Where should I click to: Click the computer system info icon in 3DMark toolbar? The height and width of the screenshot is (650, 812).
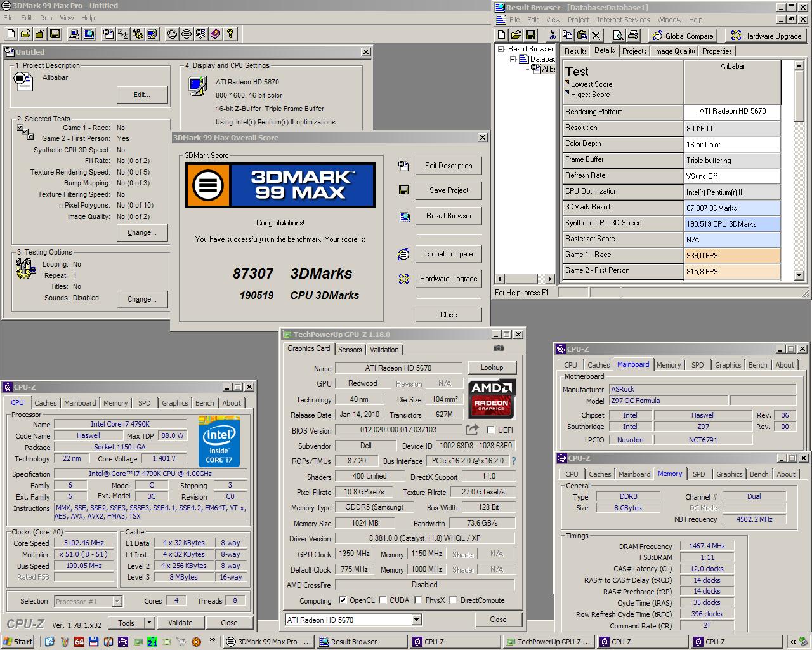pos(74,34)
